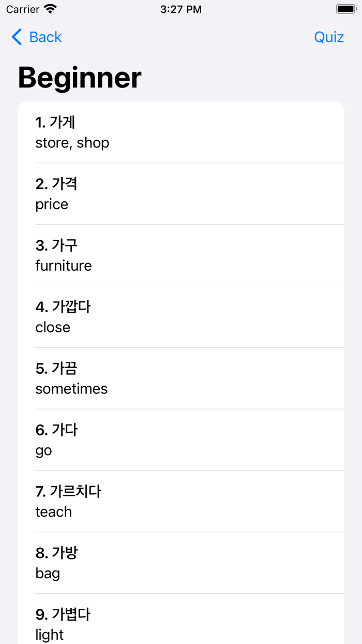The height and width of the screenshot is (644, 362).
Task: Tap the 3:27 PM clock
Action: tap(181, 9)
